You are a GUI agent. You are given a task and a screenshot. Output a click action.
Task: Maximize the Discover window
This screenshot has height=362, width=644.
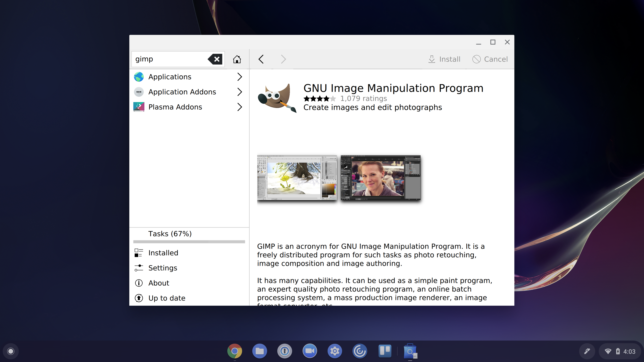[x=493, y=42]
